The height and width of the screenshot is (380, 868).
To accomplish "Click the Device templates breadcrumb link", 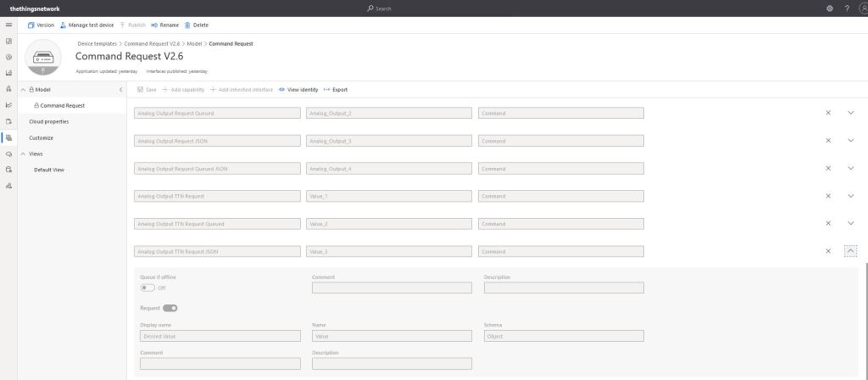I will tap(97, 43).
